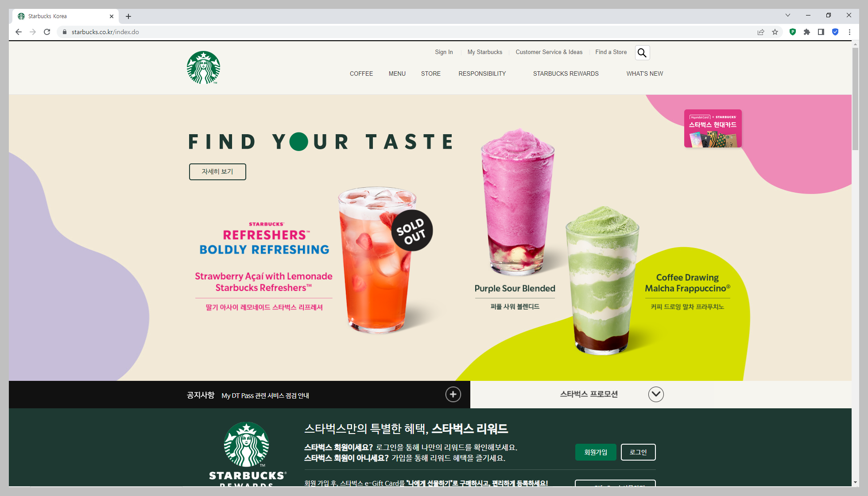868x496 pixels.
Task: Expand the 스타벅스 프로모션 chevron dropdown
Action: (x=656, y=394)
